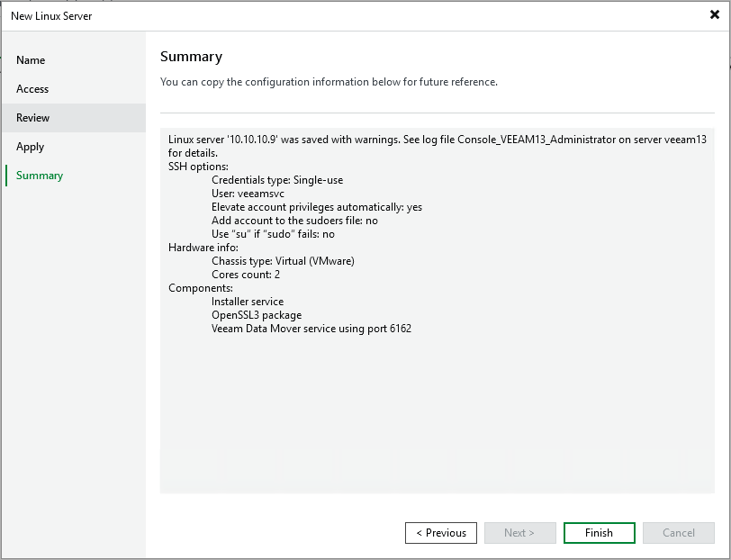Click the Chassis type: Virtual (VMware) line
Screen dimensions: 731x560
coord(283,261)
